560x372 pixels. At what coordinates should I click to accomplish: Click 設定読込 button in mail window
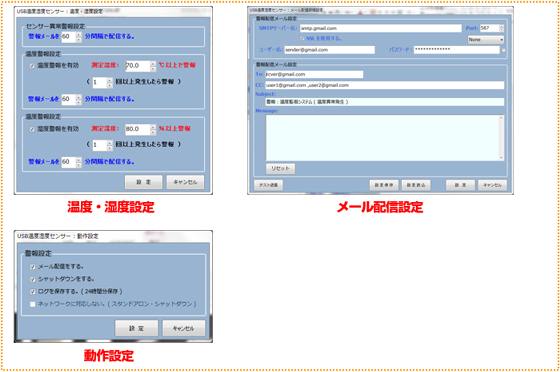pos(416,185)
